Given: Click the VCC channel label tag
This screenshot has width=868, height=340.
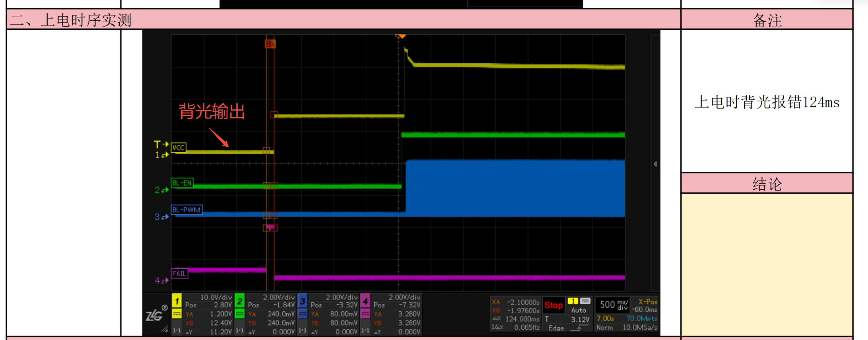Looking at the screenshot, I should click(179, 148).
